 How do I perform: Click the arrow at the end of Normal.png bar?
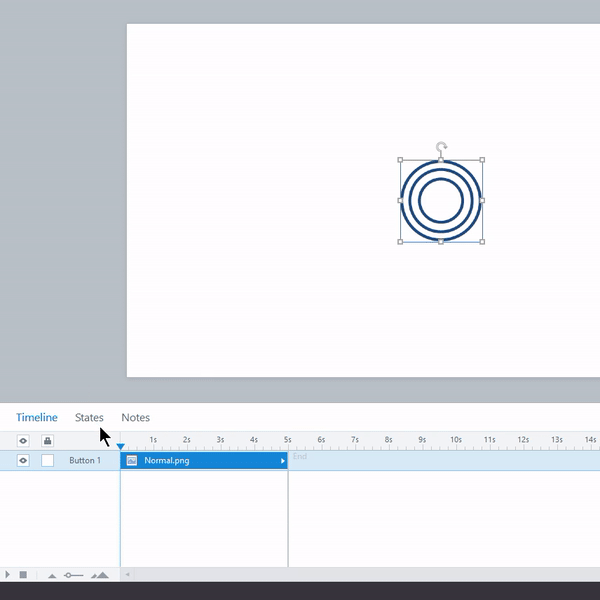pos(283,461)
